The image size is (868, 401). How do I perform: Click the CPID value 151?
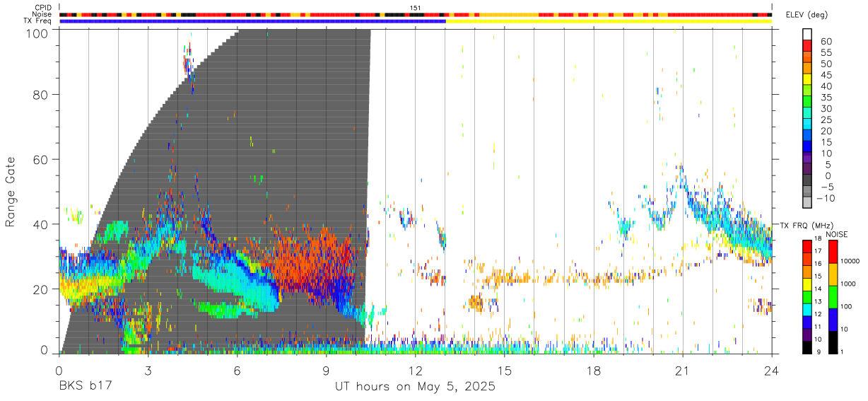pyautogui.click(x=416, y=8)
